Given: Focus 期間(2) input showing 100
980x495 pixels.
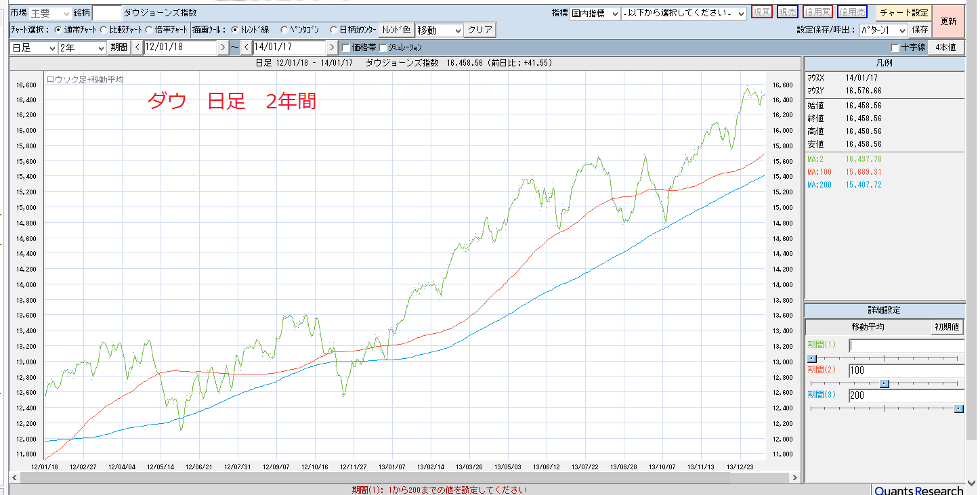Looking at the screenshot, I should [x=906, y=370].
